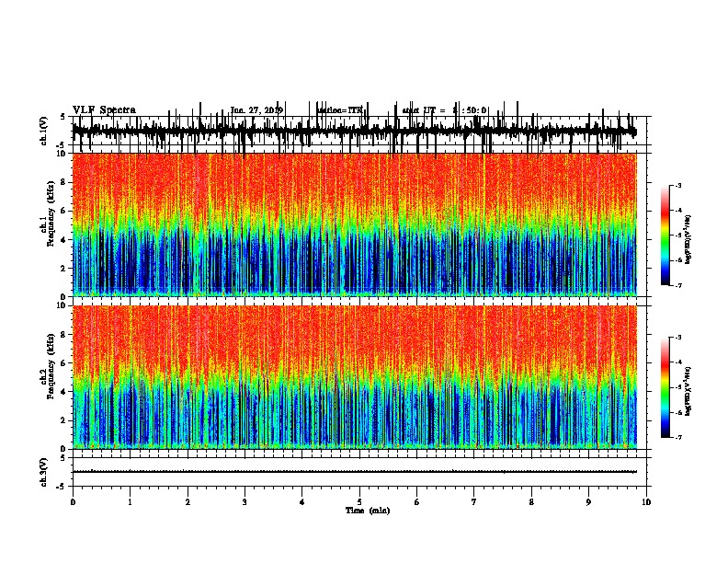Click the 'Time (min)' x-axis label
Image resolution: width=728 pixels, height=563 pixels.
pos(368,511)
